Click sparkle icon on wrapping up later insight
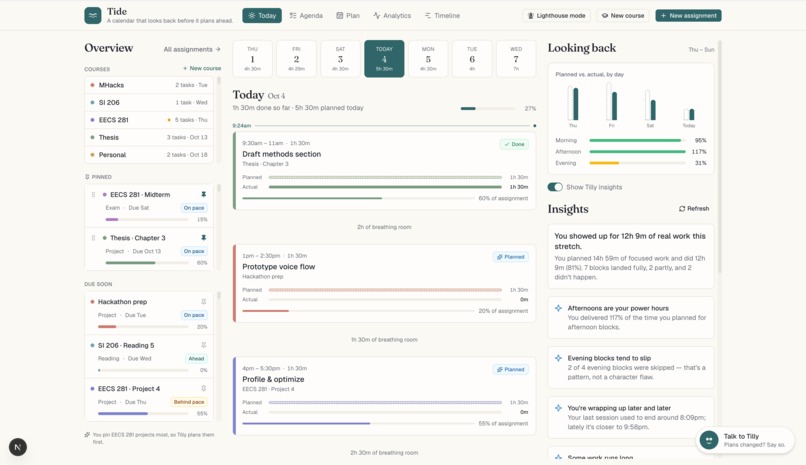806x465 pixels. (x=558, y=407)
